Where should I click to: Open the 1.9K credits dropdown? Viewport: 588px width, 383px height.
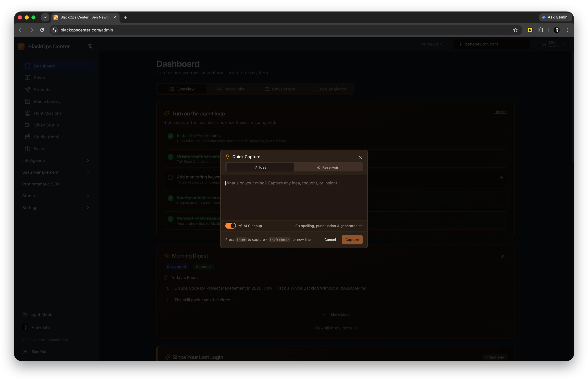553,44
